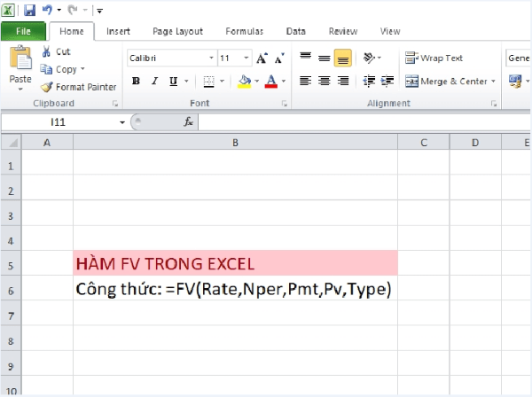532x397 pixels.
Task: Click the Save icon in quick access toolbar
Action: click(x=29, y=10)
